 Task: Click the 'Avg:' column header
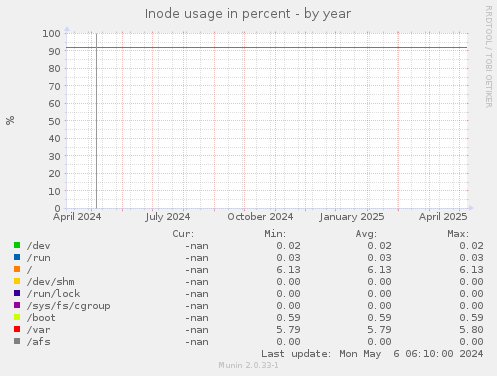click(366, 234)
